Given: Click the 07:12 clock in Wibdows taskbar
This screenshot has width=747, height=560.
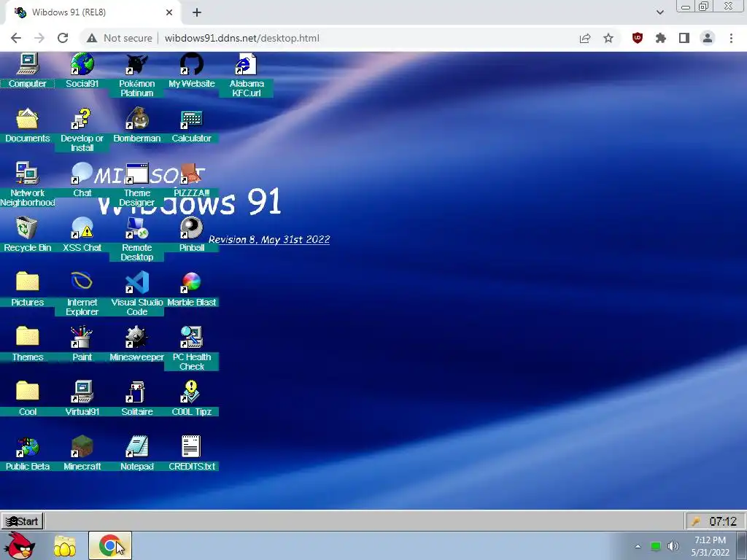Looking at the screenshot, I should coord(723,521).
